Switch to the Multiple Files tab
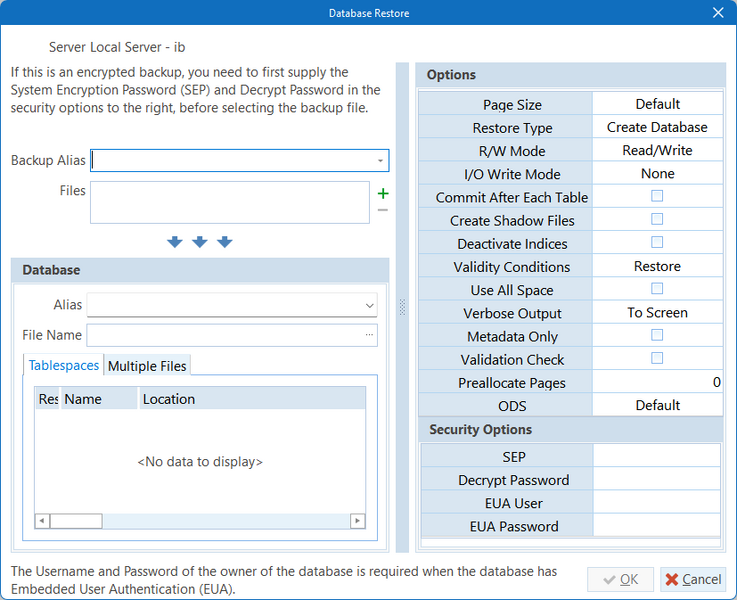The width and height of the screenshot is (737, 600). point(147,366)
